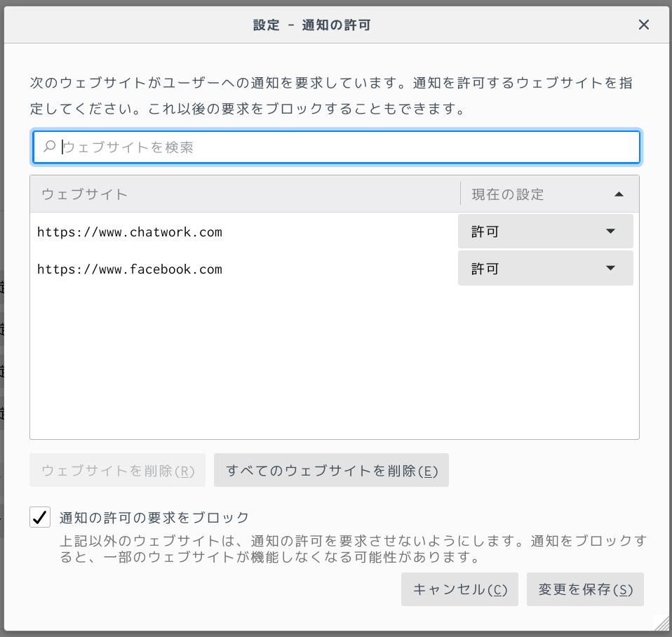Uncheck 通知の許可の要求をブロック checkbox

pyautogui.click(x=40, y=517)
